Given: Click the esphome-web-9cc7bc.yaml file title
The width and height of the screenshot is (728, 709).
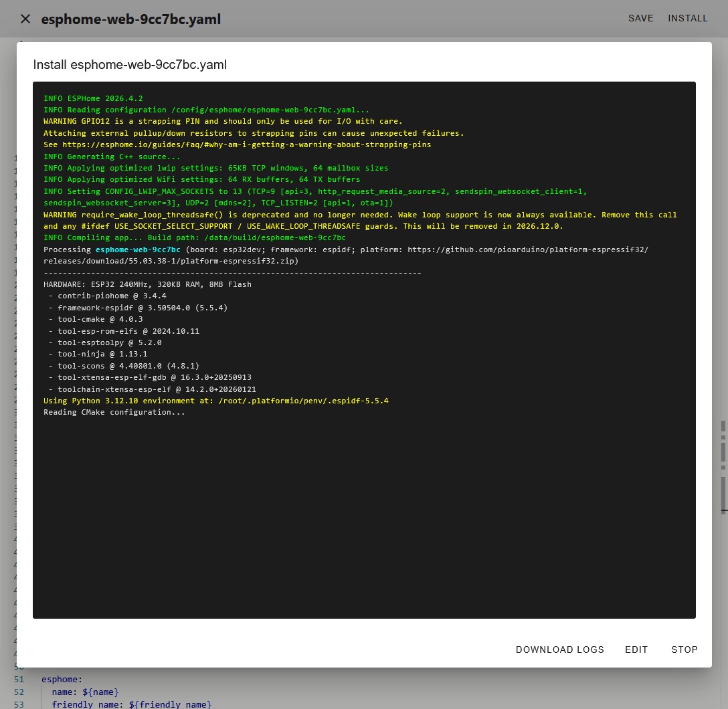Looking at the screenshot, I should pyautogui.click(x=131, y=19).
